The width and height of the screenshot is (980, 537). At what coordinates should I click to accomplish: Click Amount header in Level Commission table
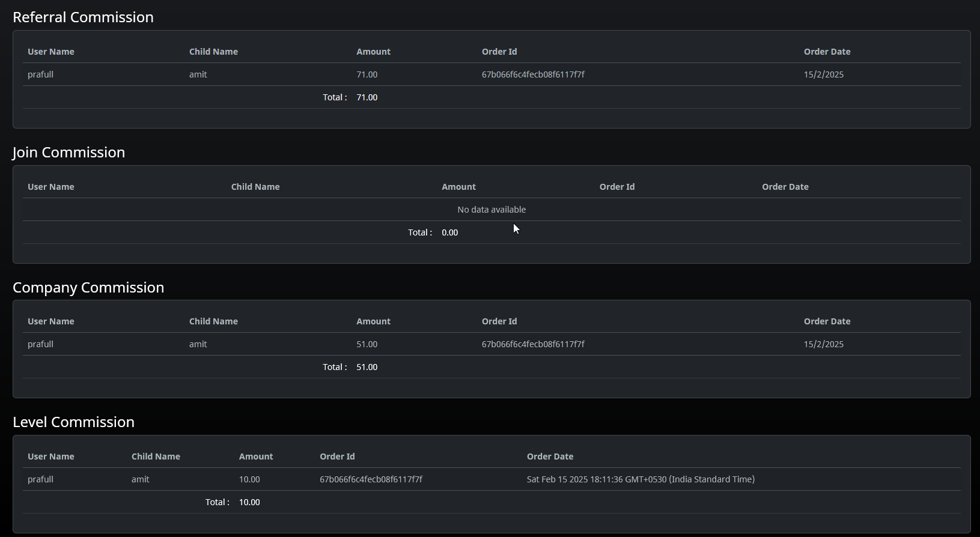(255, 457)
